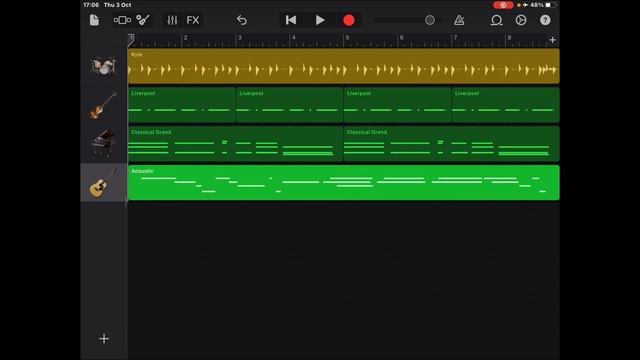Select the Classical Grand piano track icon
This screenshot has width=640, height=360.
pos(104,144)
